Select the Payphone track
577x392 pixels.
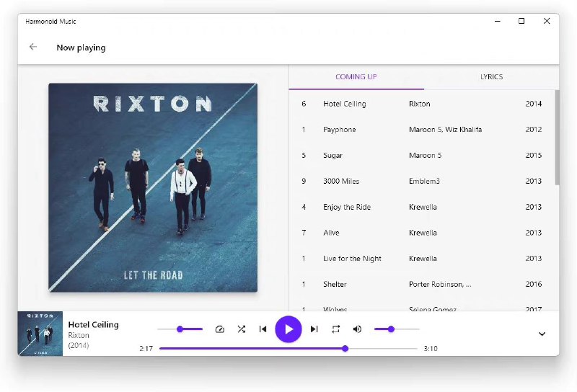(422, 130)
